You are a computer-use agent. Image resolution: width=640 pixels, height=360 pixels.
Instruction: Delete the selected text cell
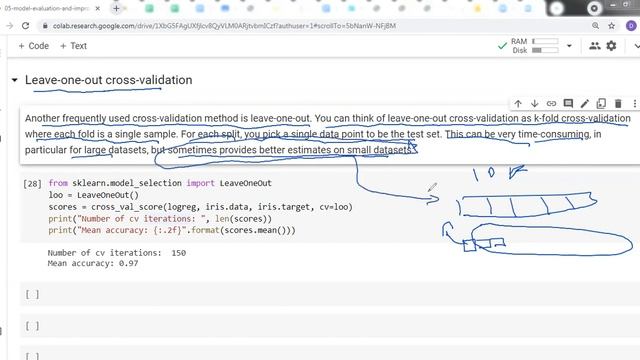tap(618, 104)
